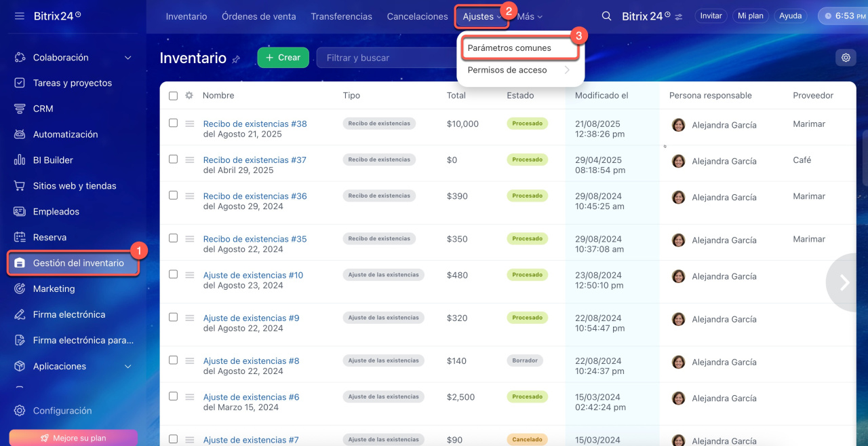Select the checkbox for Ajuste de existencias #10
This screenshot has width=868, height=446.
(x=173, y=275)
